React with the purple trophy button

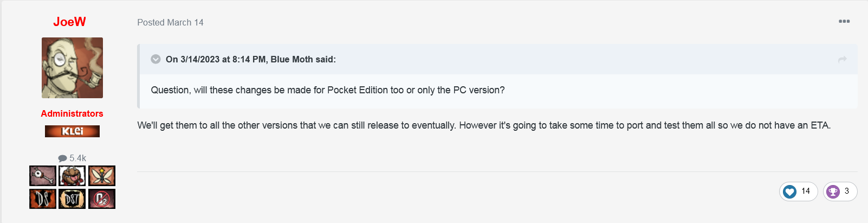click(833, 192)
